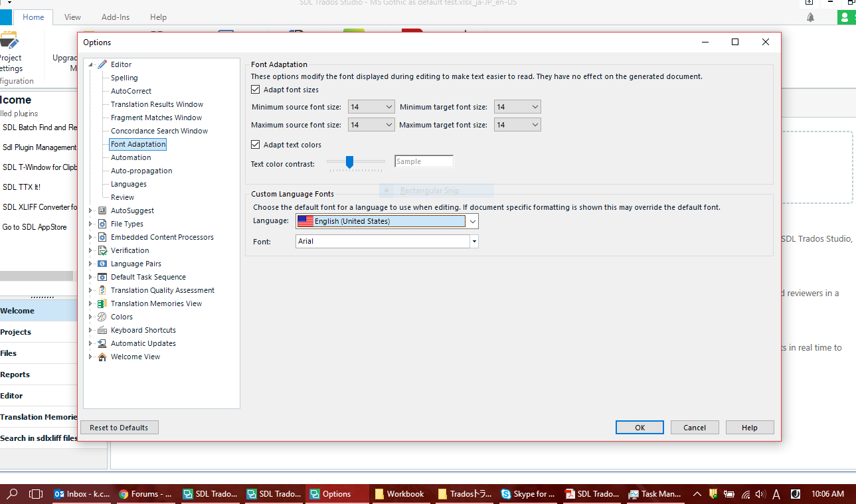The image size is (856, 504).
Task: Switch to the View ribbon tab
Action: [x=72, y=17]
